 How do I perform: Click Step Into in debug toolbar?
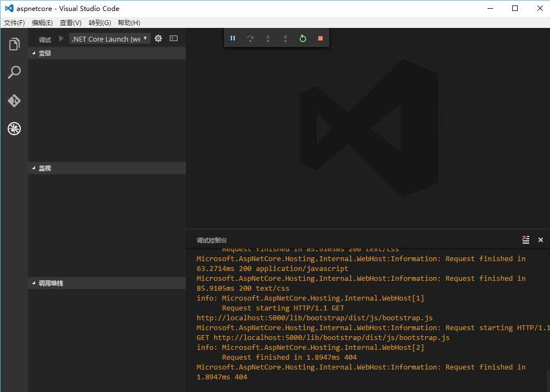tap(268, 38)
